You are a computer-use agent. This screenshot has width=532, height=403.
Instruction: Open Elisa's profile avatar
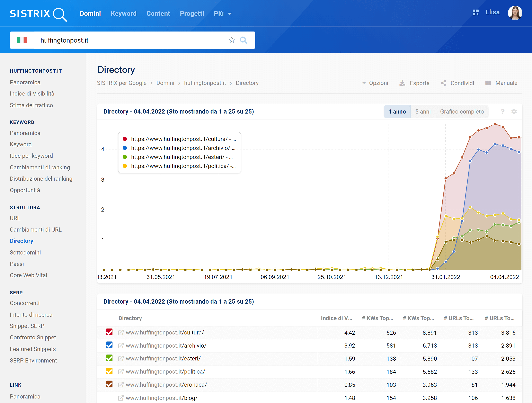click(515, 13)
